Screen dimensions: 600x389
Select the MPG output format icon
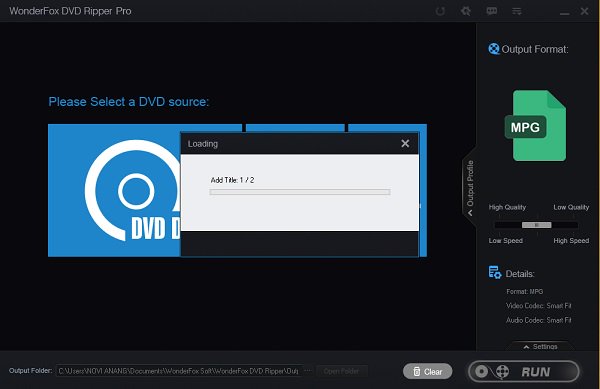[x=536, y=125]
